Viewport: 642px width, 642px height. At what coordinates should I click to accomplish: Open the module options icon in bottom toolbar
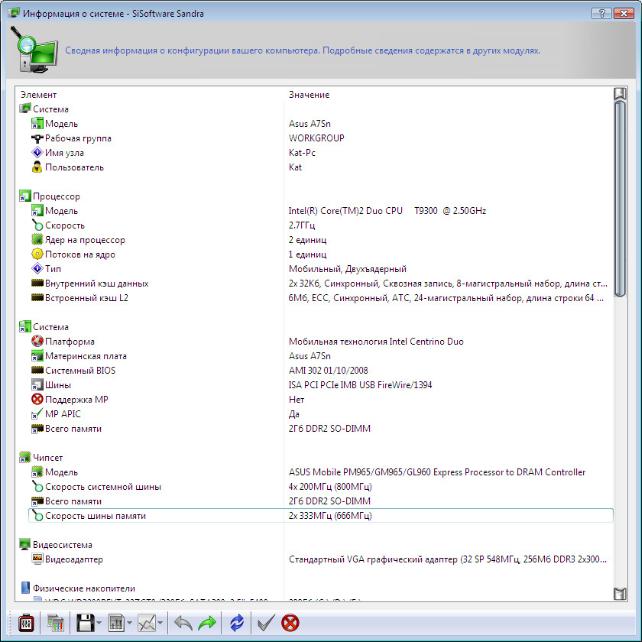pos(26,623)
